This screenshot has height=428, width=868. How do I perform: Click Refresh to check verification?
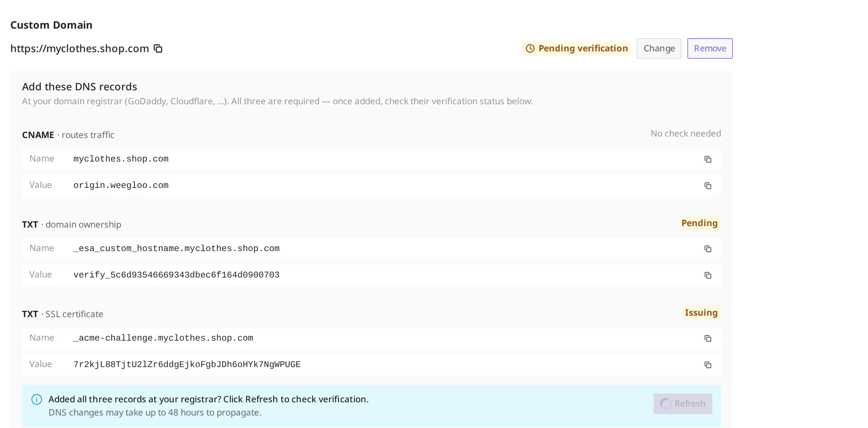pyautogui.click(x=683, y=404)
